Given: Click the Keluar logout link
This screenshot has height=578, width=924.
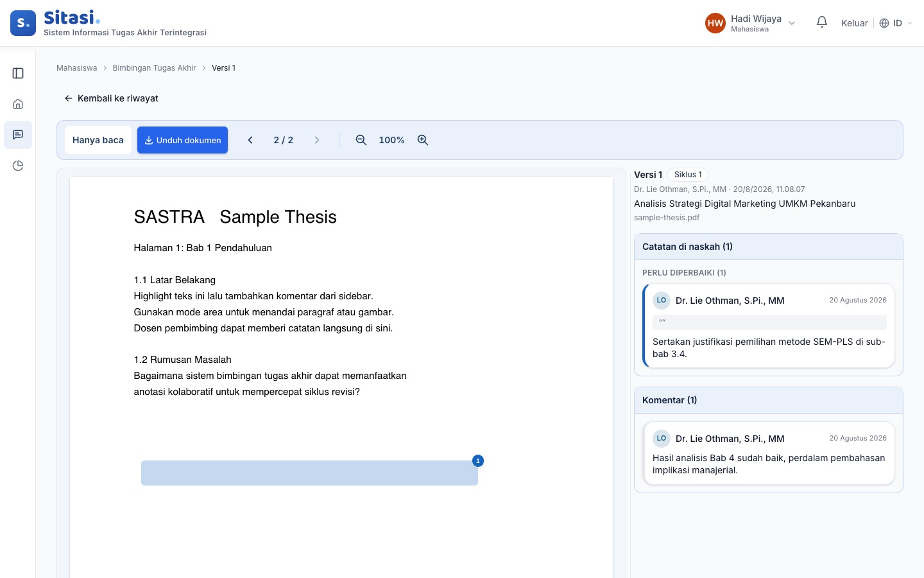Looking at the screenshot, I should 855,23.
